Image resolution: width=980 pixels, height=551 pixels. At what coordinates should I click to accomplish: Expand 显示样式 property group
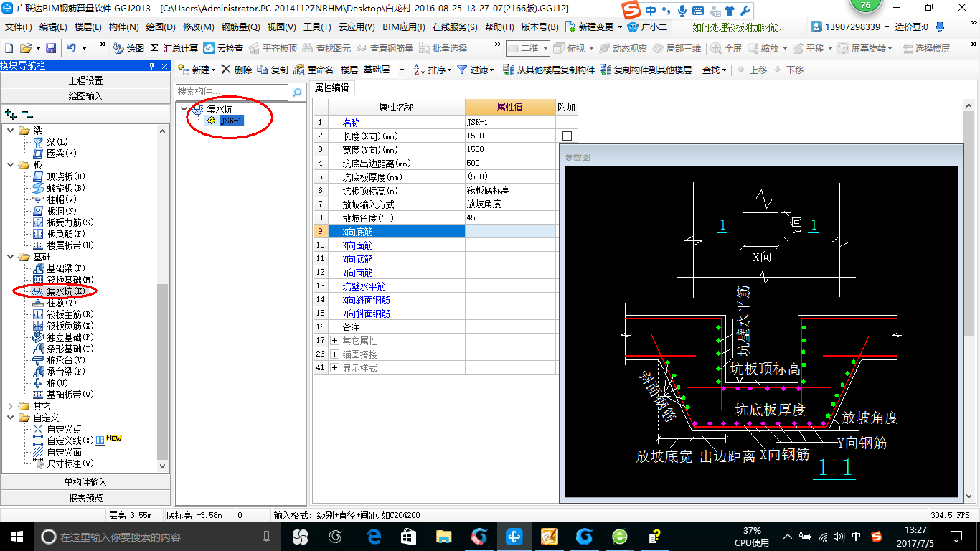(x=334, y=368)
